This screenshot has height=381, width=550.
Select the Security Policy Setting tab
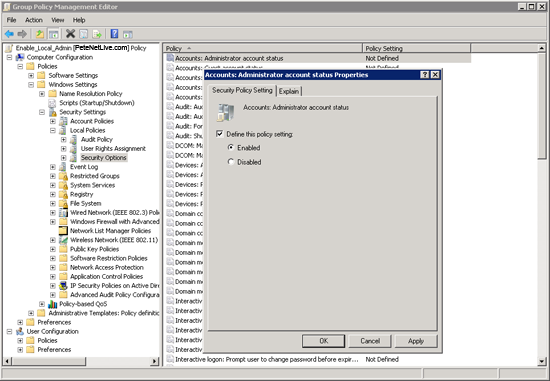(242, 90)
